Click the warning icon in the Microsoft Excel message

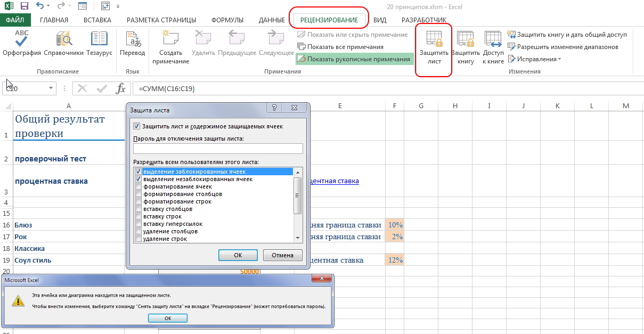pos(19,300)
